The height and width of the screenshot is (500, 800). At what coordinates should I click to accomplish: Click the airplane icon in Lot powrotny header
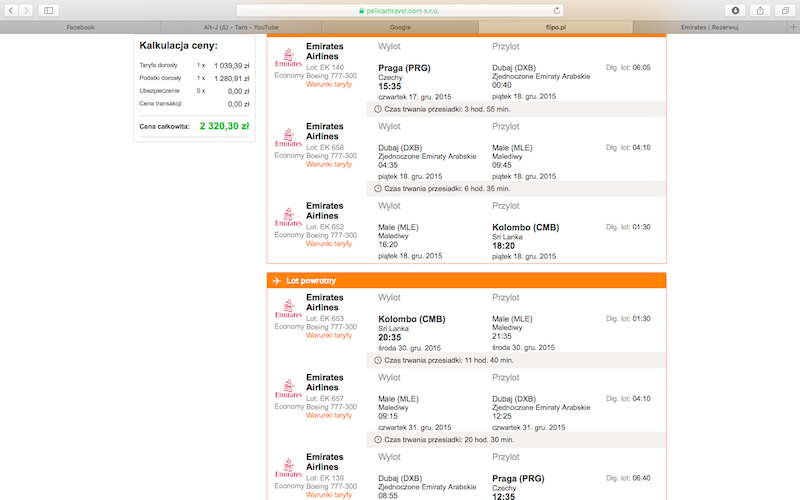click(277, 281)
